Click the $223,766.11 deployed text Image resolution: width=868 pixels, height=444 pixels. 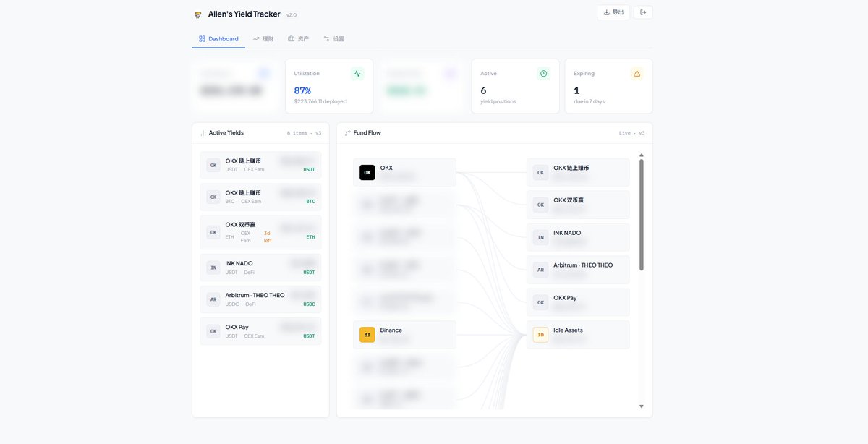320,102
